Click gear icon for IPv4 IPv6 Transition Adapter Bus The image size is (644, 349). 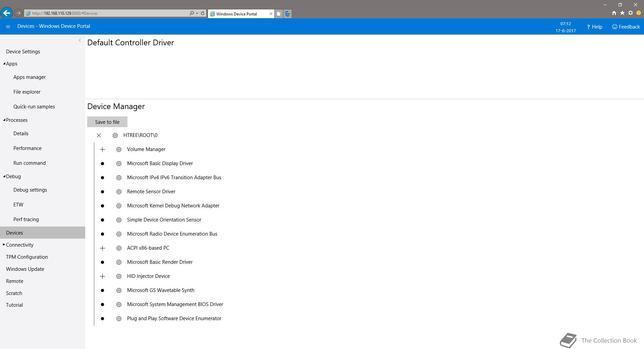[119, 178]
